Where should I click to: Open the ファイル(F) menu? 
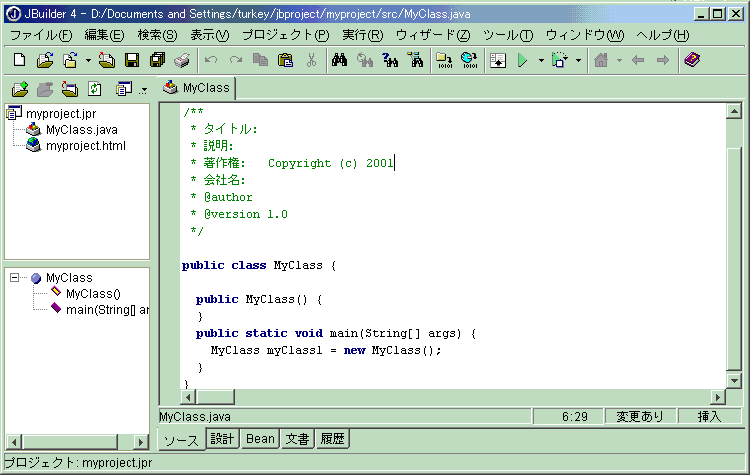tap(40, 35)
